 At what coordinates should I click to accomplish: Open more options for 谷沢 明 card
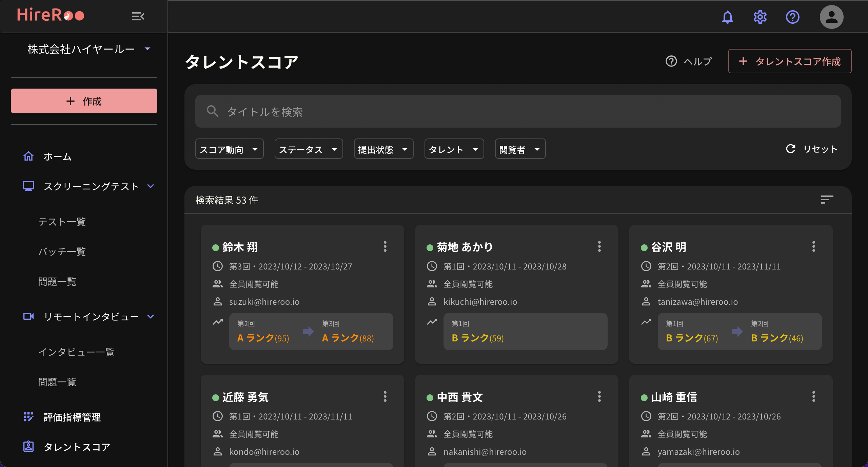point(813,246)
